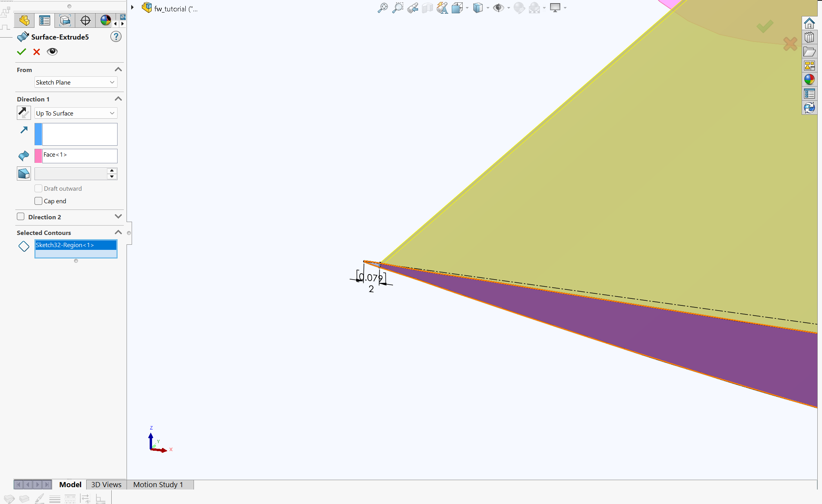Expand the fw_tutorial flyout feature tree
This screenshot has width=822, height=504.
coord(132,7)
